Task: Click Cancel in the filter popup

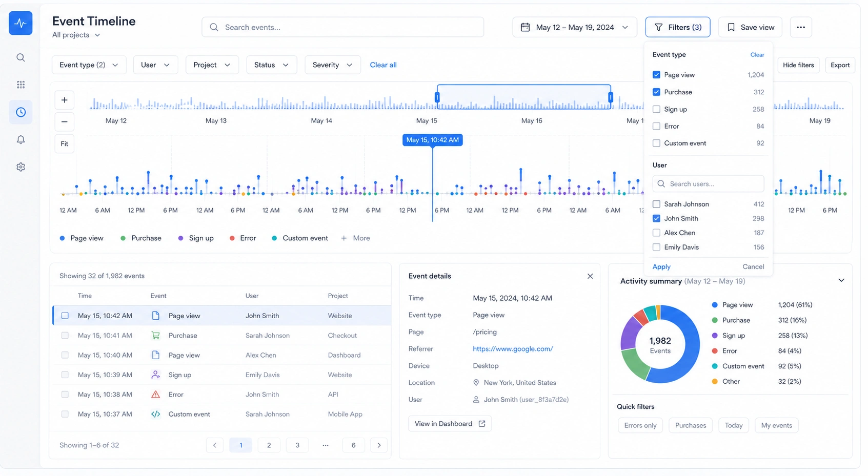Action: 753,267
